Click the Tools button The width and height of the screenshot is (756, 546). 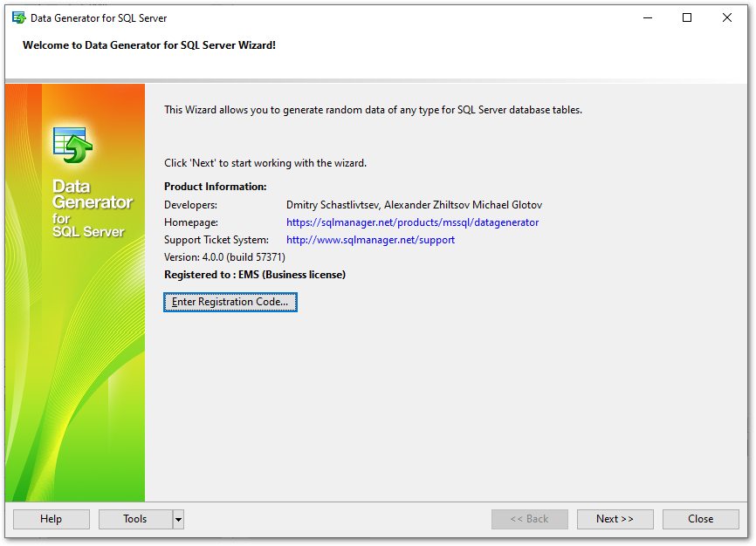[135, 519]
